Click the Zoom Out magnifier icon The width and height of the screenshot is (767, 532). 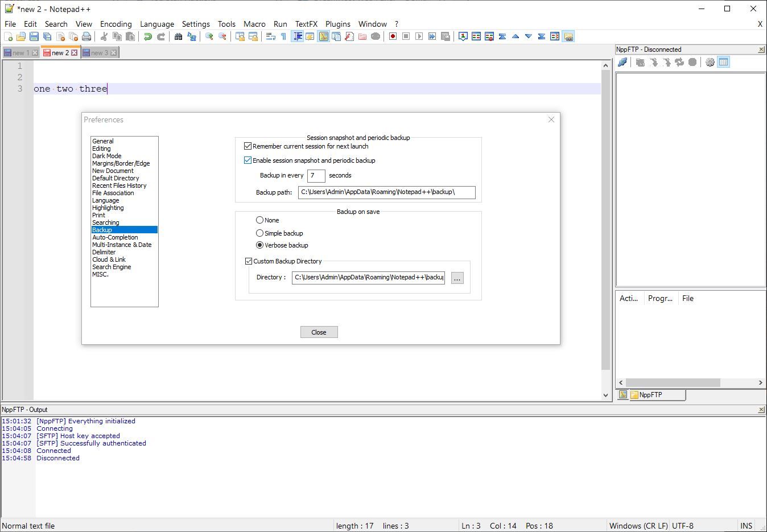(x=222, y=36)
